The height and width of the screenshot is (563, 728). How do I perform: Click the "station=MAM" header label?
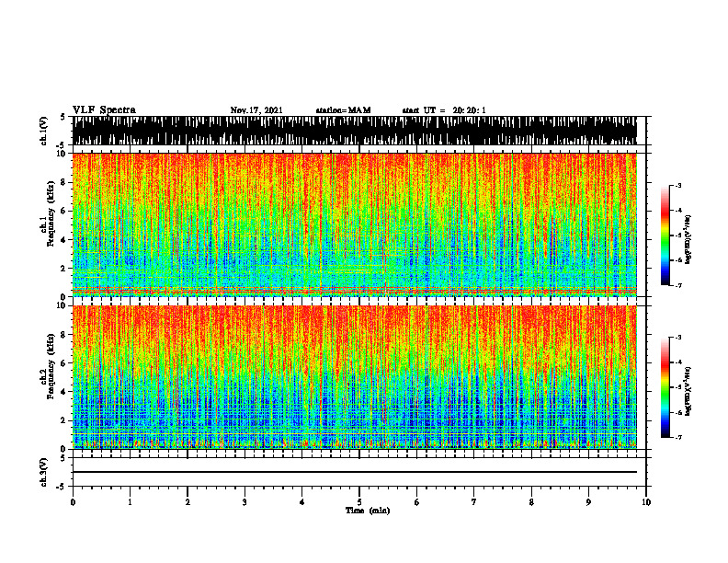[343, 110]
